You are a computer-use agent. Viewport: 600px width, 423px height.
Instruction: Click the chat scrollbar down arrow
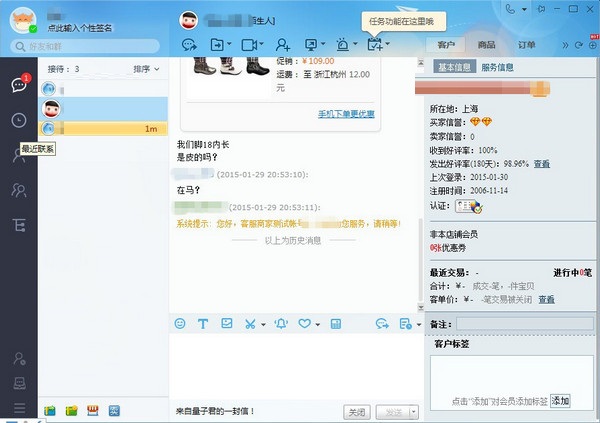point(421,307)
